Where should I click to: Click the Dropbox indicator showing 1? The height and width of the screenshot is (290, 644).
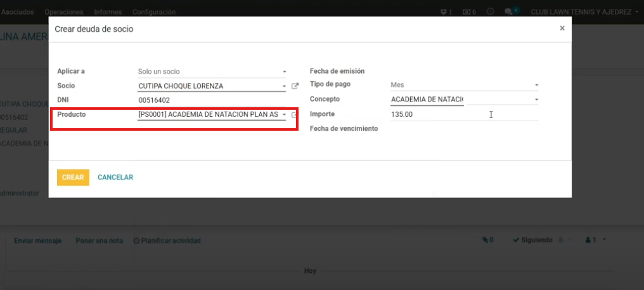pyautogui.click(x=446, y=12)
